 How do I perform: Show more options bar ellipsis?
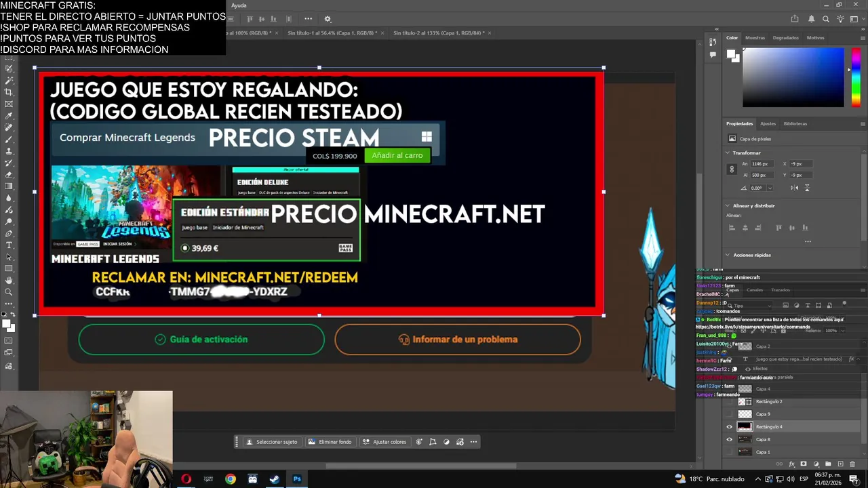tap(309, 19)
